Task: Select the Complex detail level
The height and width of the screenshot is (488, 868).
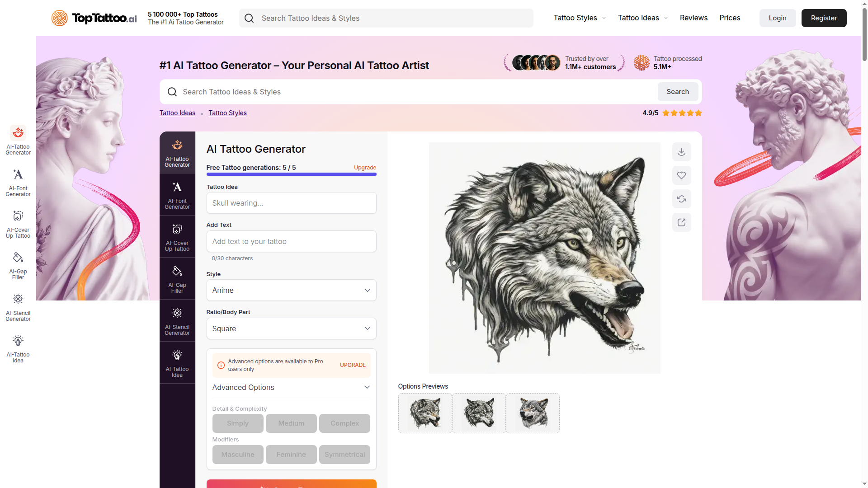Action: pyautogui.click(x=344, y=423)
